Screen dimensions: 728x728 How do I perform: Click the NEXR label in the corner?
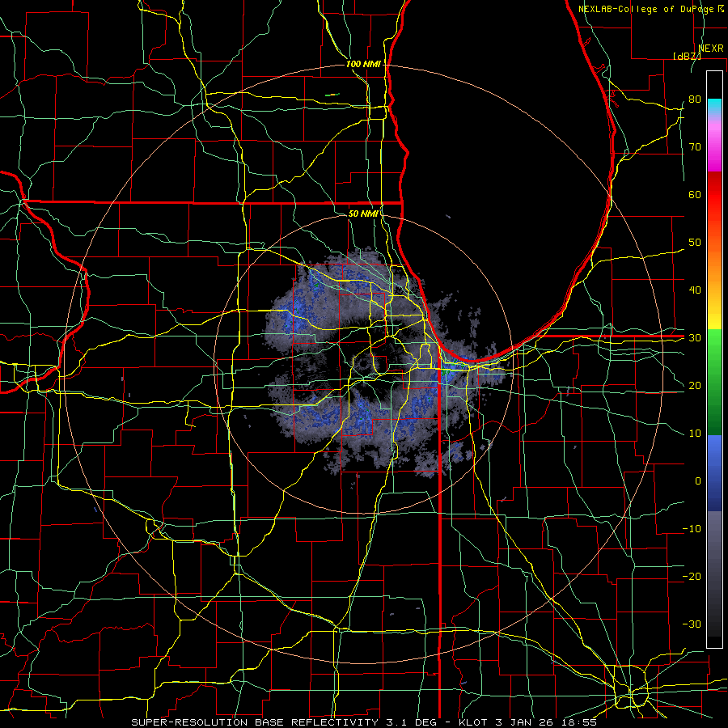pyautogui.click(x=711, y=49)
